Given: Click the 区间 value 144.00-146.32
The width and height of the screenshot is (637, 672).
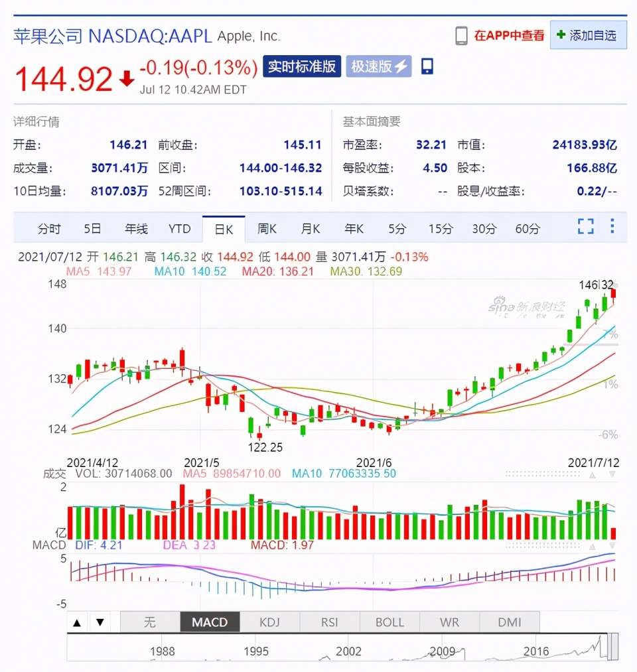Looking at the screenshot, I should 281,168.
